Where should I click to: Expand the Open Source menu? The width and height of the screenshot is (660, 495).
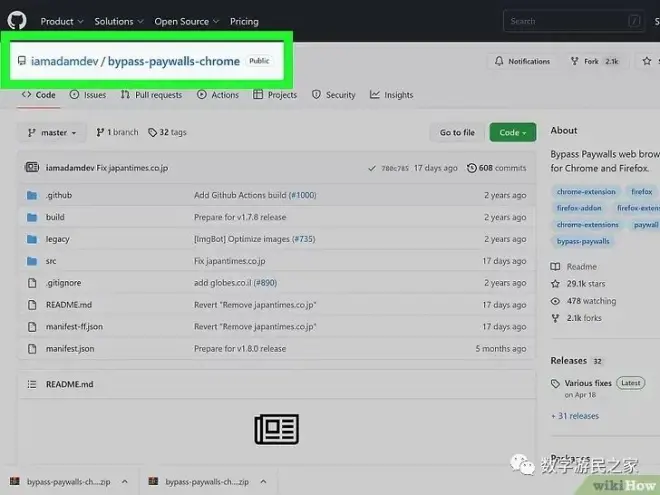click(186, 21)
